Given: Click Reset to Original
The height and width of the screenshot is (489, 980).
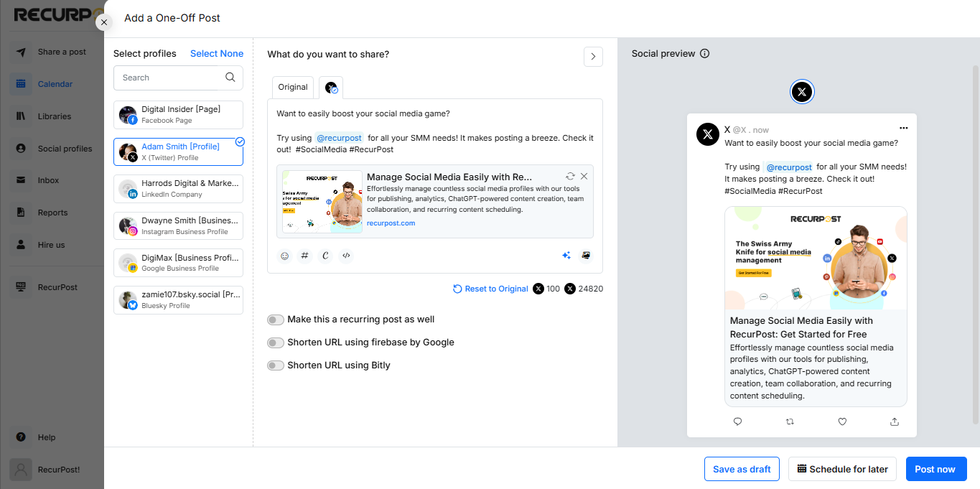Looking at the screenshot, I should (x=490, y=289).
